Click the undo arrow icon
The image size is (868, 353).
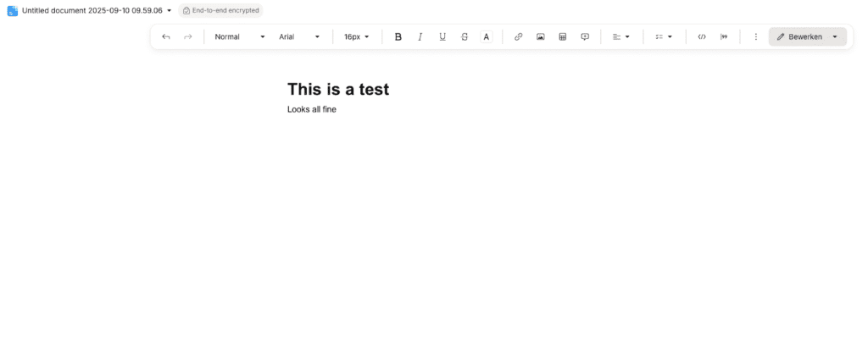[x=166, y=37]
